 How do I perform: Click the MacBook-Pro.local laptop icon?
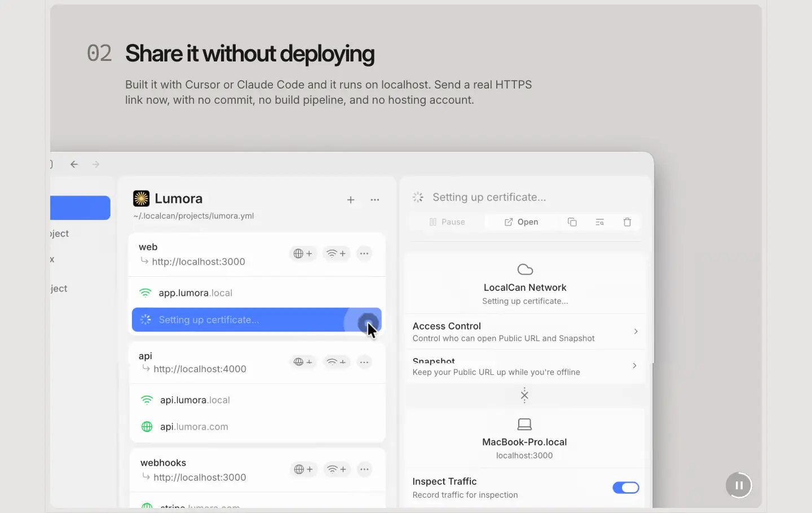[x=524, y=424]
